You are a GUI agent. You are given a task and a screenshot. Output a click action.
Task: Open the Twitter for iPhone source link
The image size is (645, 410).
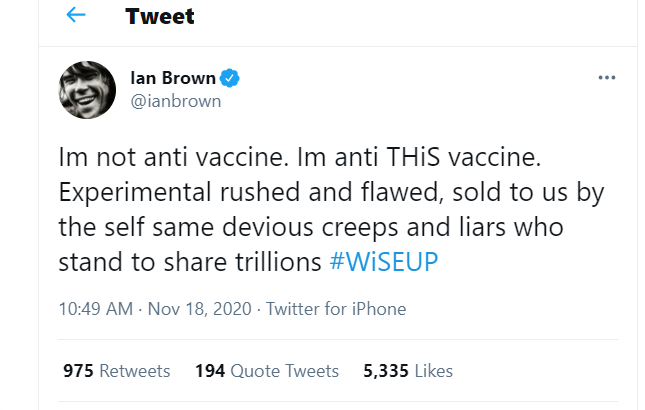pyautogui.click(x=336, y=309)
